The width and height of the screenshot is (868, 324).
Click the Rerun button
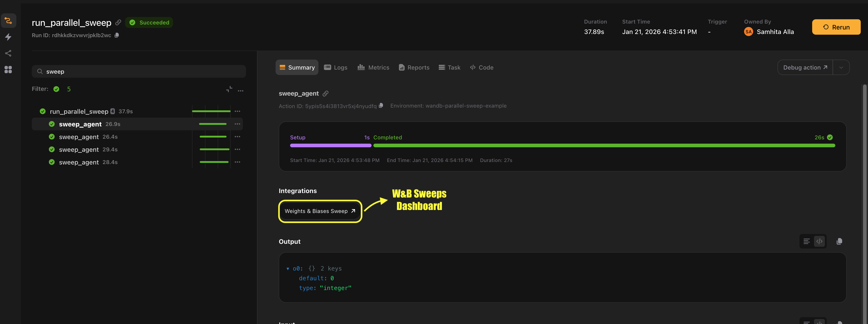click(836, 27)
